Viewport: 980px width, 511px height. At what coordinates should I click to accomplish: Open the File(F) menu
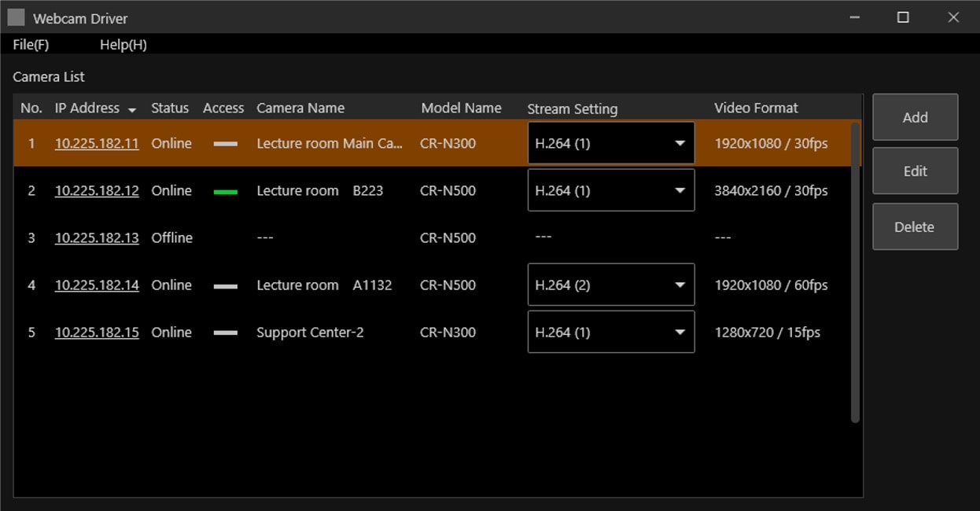point(31,45)
